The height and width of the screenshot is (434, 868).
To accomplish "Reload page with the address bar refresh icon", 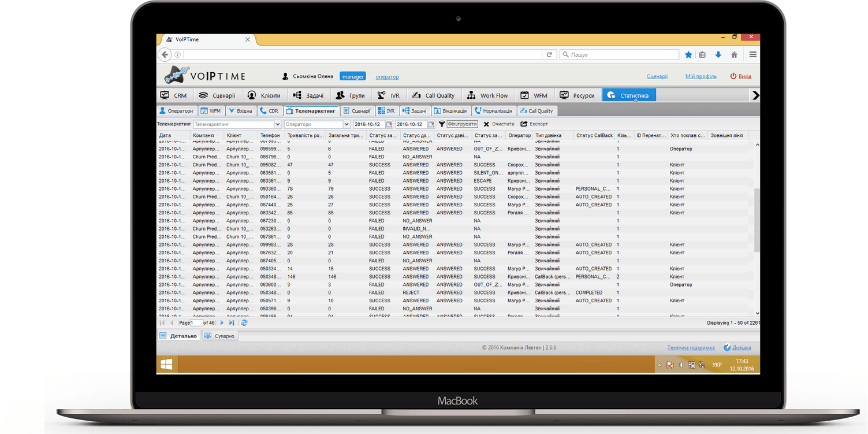I will pyautogui.click(x=549, y=55).
